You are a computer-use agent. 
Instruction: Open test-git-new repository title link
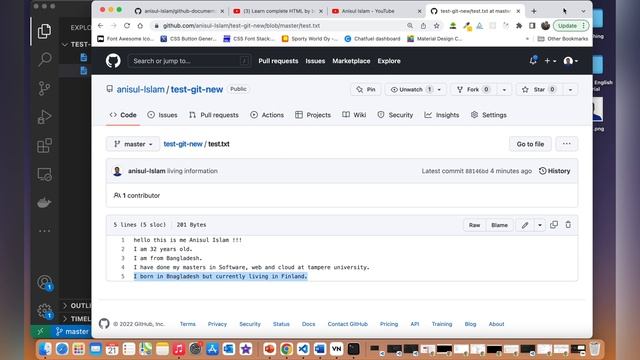coord(197,89)
